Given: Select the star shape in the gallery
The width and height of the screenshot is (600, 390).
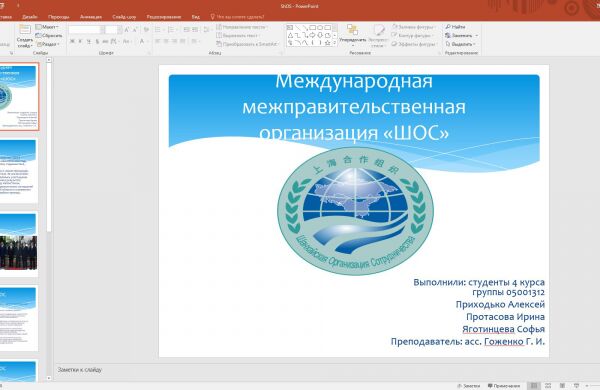Looking at the screenshot, I should [x=328, y=43].
